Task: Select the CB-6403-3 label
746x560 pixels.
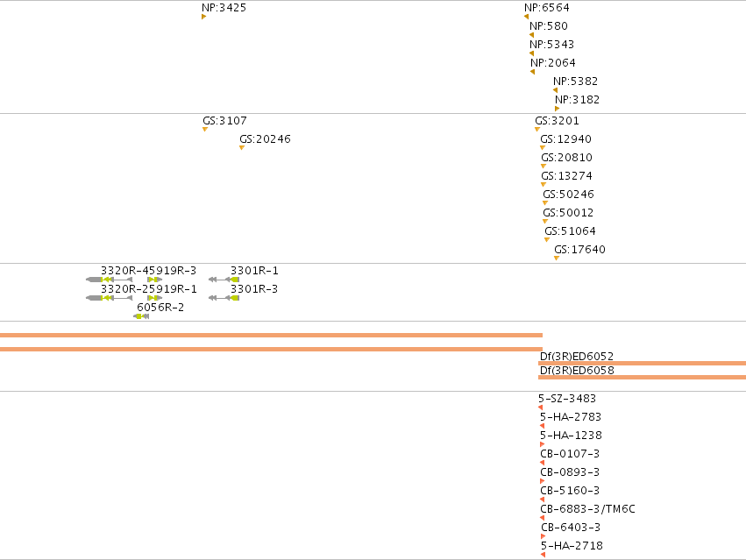Action: click(571, 528)
